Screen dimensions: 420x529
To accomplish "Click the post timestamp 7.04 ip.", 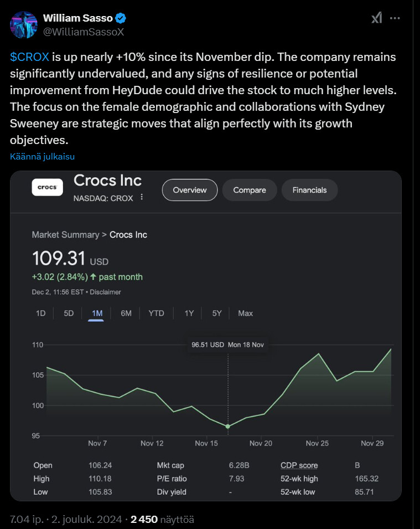I will 28,519.
